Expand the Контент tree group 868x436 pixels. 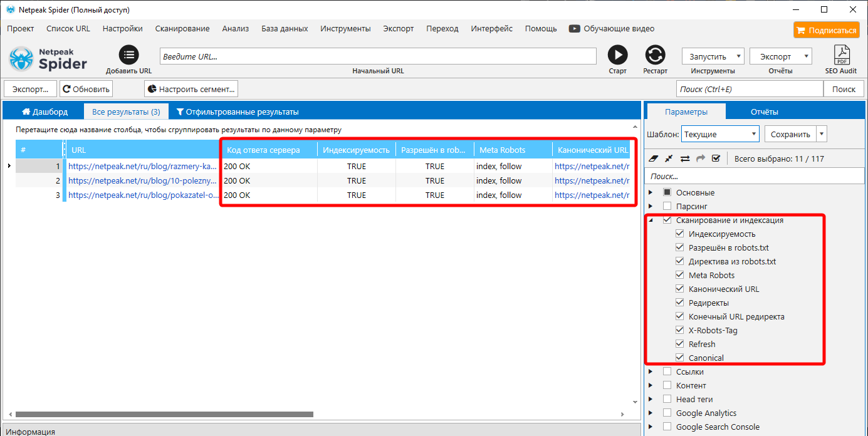click(651, 385)
